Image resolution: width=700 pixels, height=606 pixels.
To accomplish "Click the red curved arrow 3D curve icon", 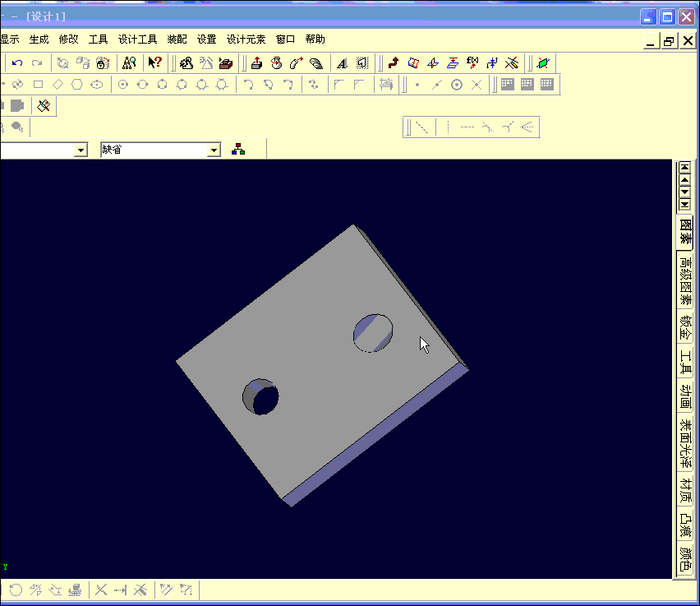I will 394,63.
